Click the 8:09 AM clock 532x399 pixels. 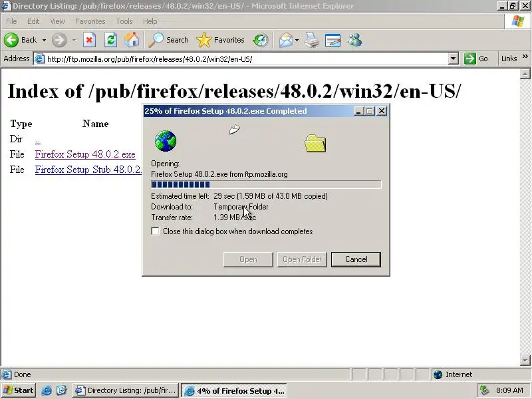(x=509, y=390)
